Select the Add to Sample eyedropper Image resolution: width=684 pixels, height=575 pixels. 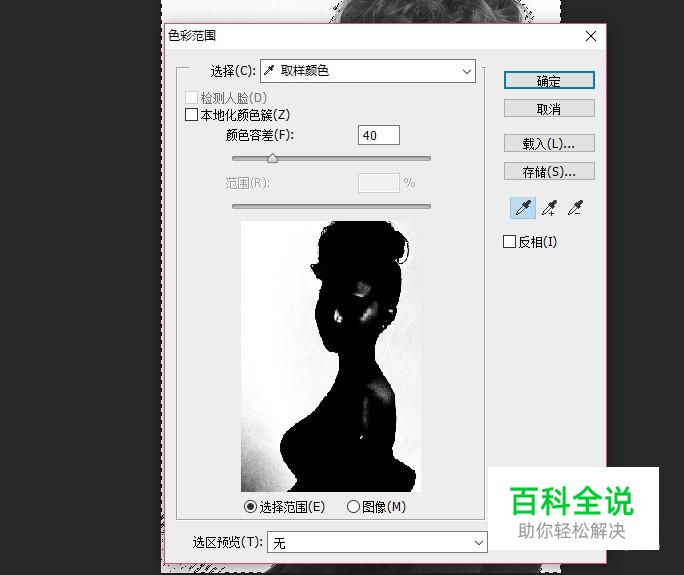click(x=549, y=208)
